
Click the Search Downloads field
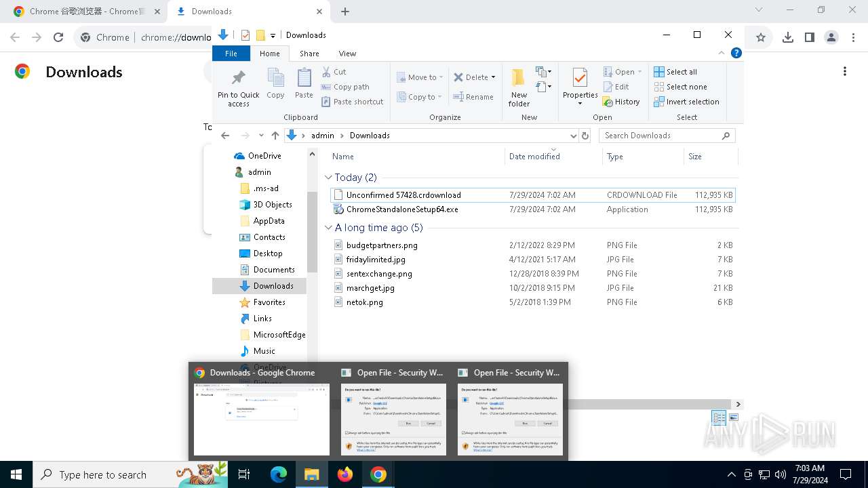(x=667, y=136)
